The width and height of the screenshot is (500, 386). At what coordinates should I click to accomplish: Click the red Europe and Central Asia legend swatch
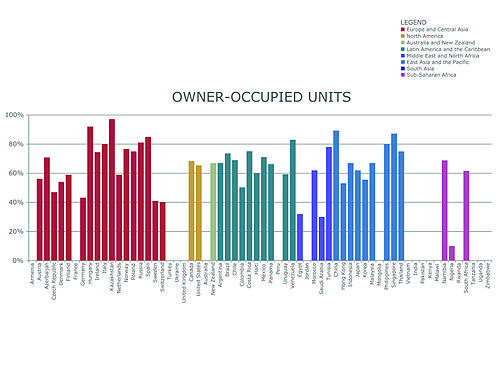(403, 30)
